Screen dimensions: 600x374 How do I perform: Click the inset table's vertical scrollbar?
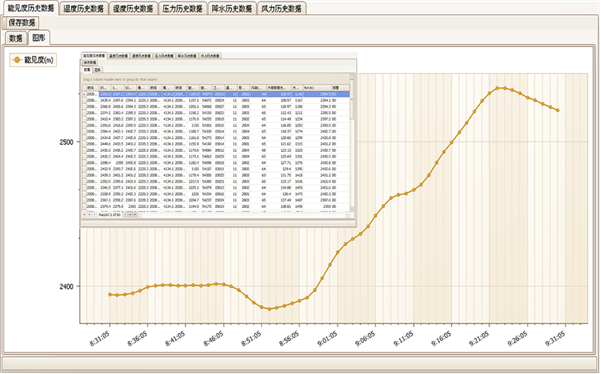tap(352, 143)
